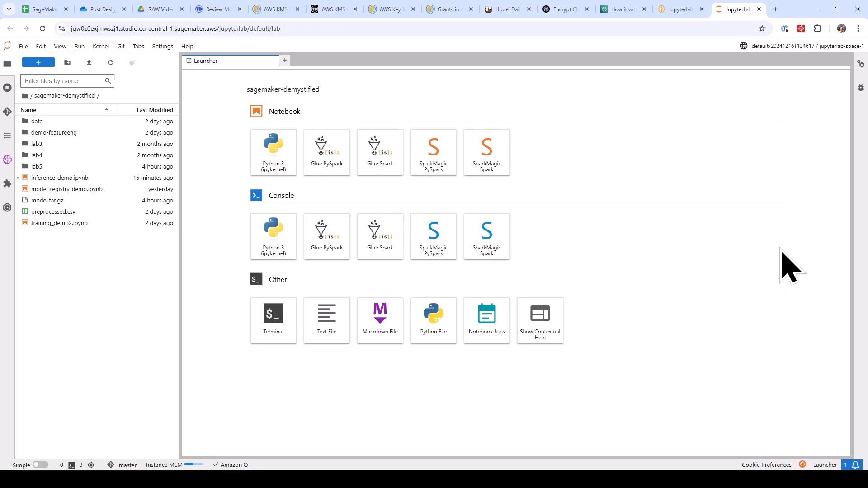Open the property inspector gears icon

(861, 64)
